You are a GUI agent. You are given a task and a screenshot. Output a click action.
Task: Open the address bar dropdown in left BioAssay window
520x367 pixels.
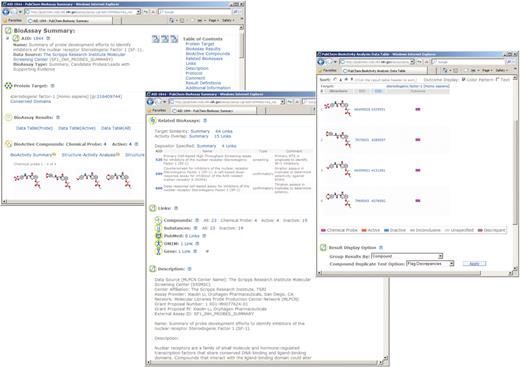click(138, 12)
